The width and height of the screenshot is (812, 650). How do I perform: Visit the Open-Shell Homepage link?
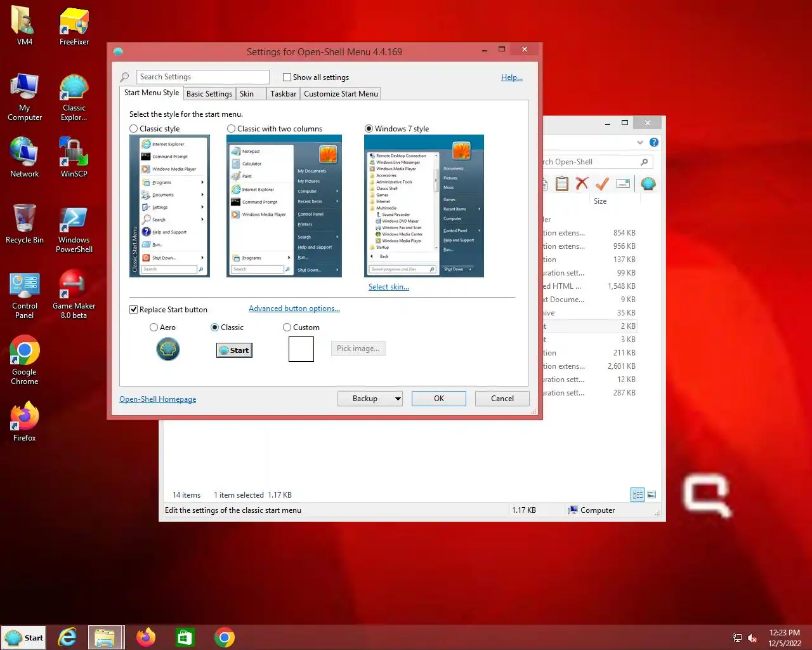tap(158, 399)
